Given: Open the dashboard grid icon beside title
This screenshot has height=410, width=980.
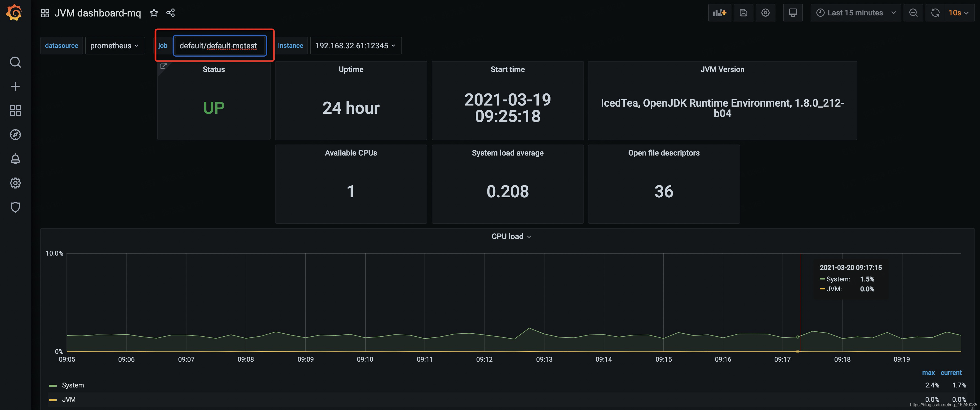Looking at the screenshot, I should [x=45, y=13].
